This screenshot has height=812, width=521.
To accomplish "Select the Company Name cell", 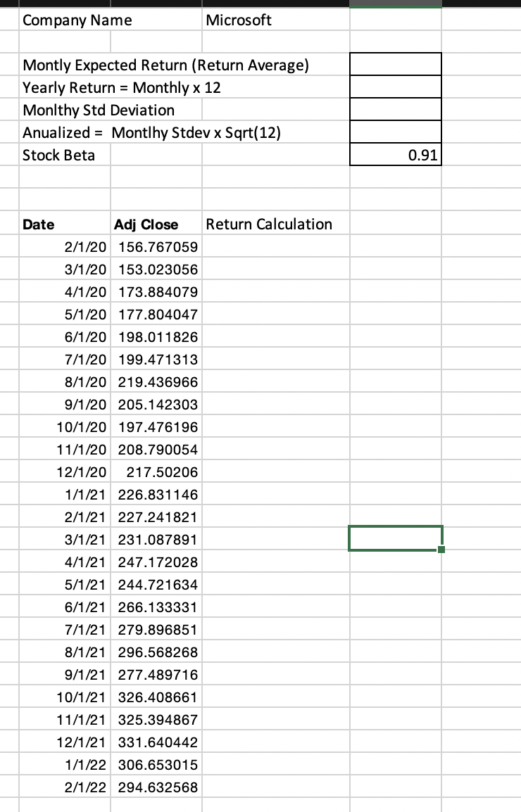I will coord(65,20).
